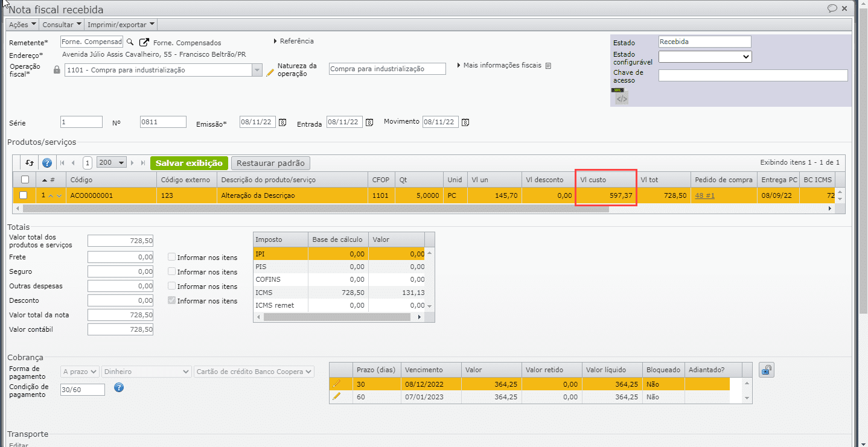
Task: Open the Emissão date calendar picker
Action: tap(282, 122)
